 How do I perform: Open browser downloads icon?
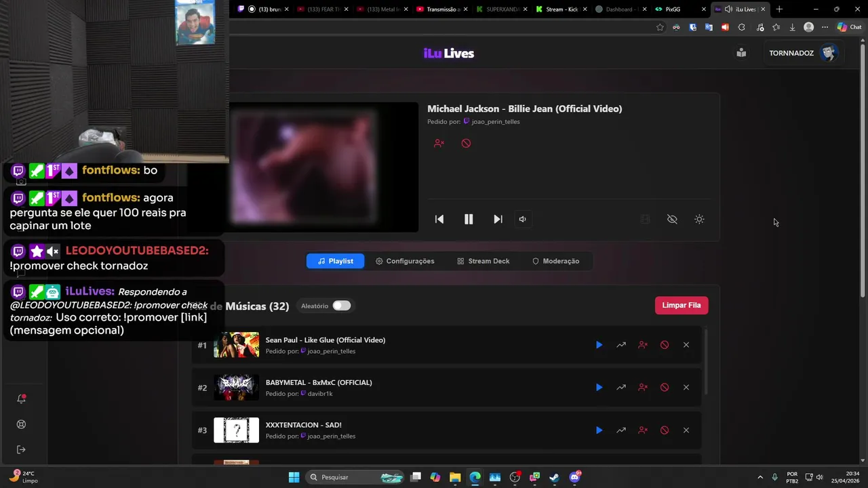tap(792, 27)
